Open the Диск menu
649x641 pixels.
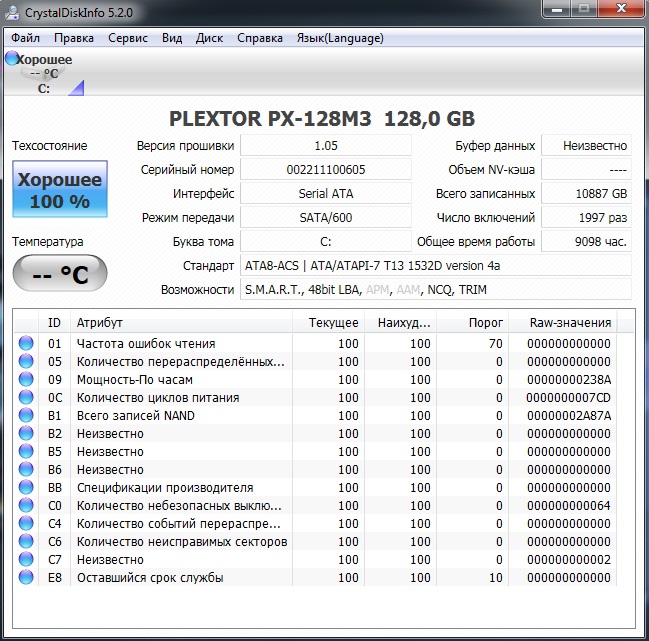click(x=209, y=38)
